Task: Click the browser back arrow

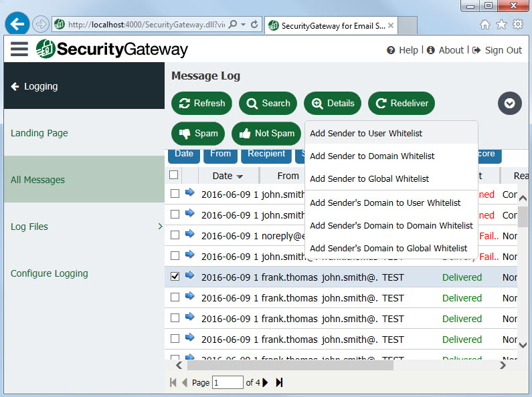Action: pos(17,23)
